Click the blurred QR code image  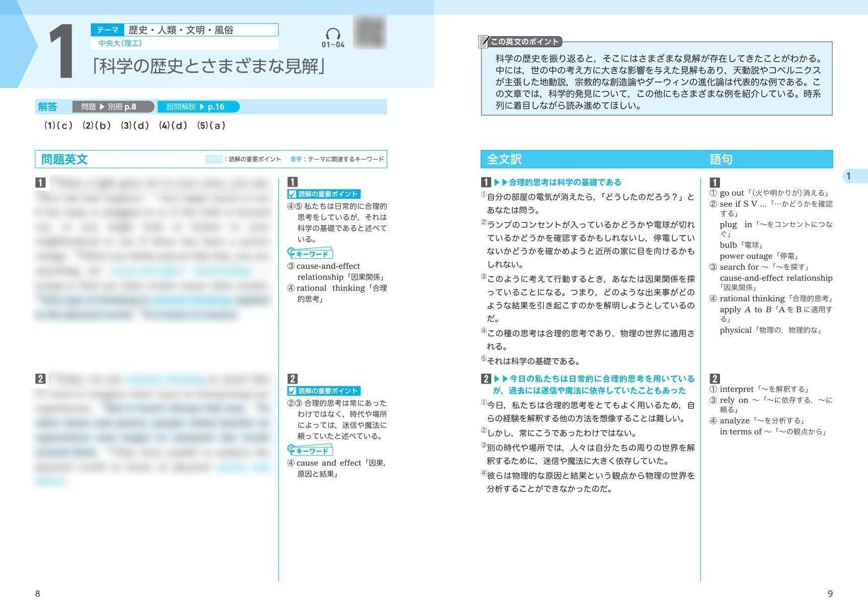coord(369,32)
